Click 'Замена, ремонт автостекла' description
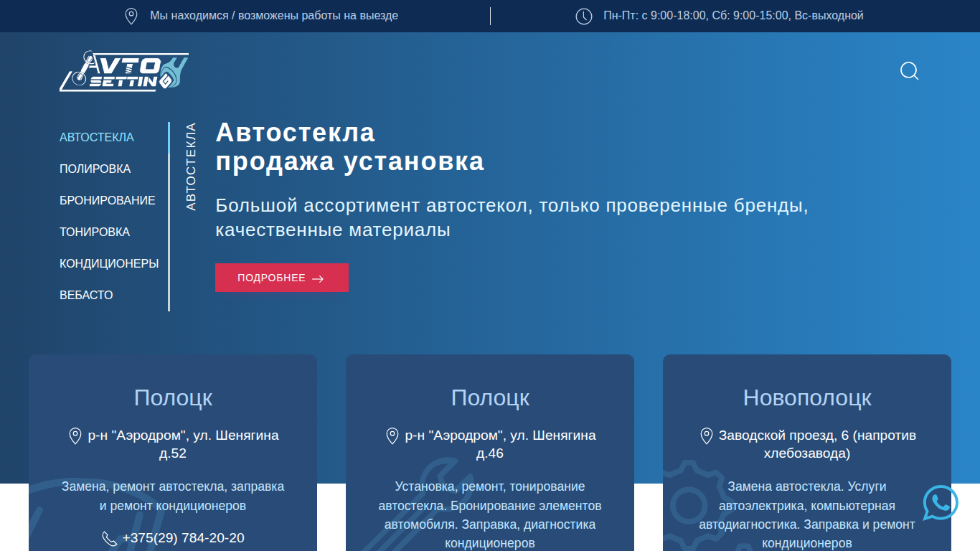This screenshot has height=551, width=980. (173, 496)
